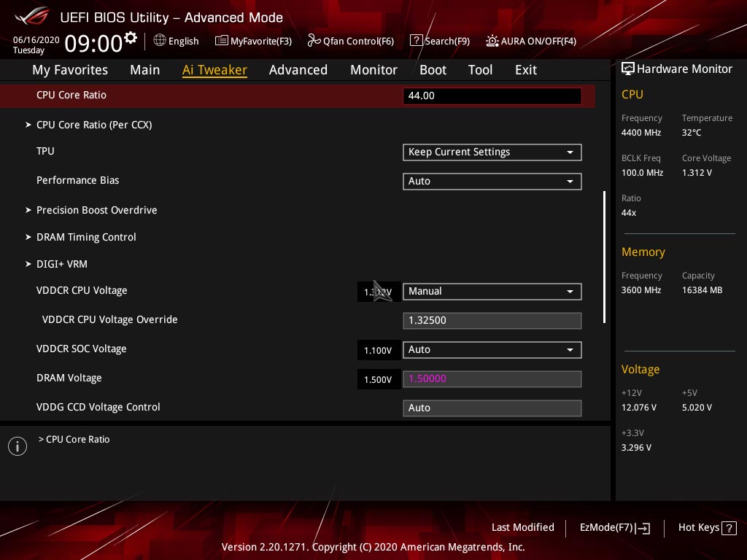
Task: Show Hot Keys help
Action: [x=707, y=528]
